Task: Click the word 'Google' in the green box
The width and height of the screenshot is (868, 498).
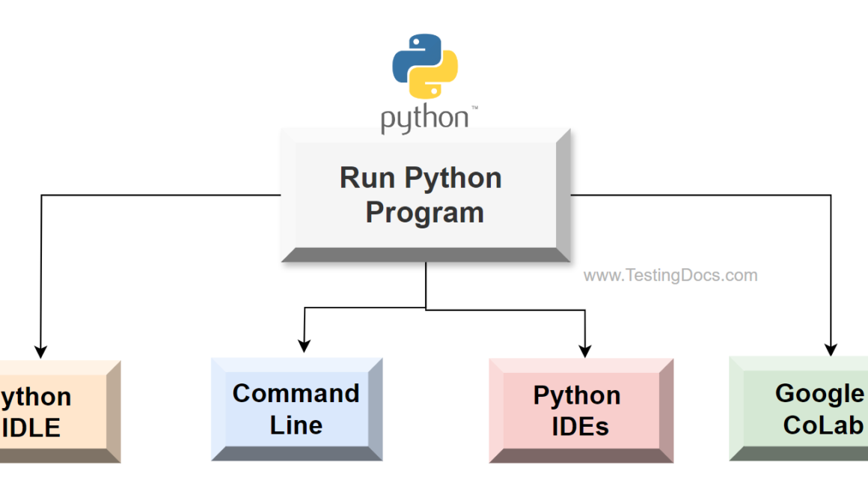Action: pos(819,393)
